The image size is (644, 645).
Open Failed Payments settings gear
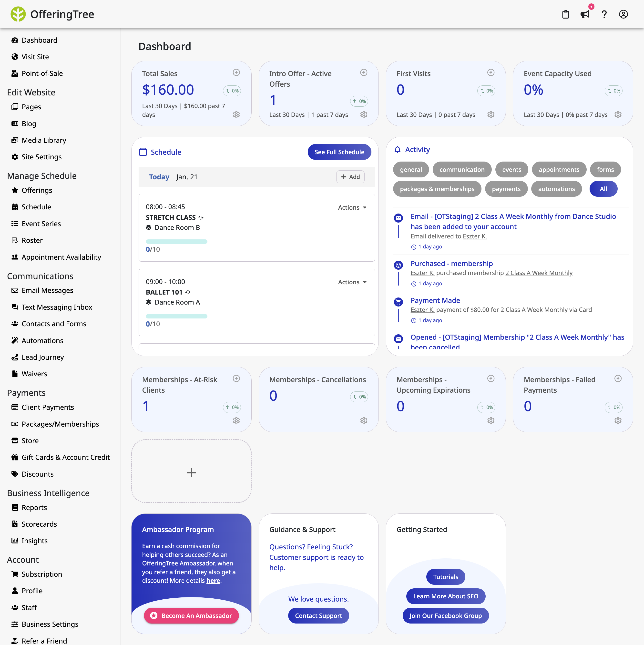618,421
